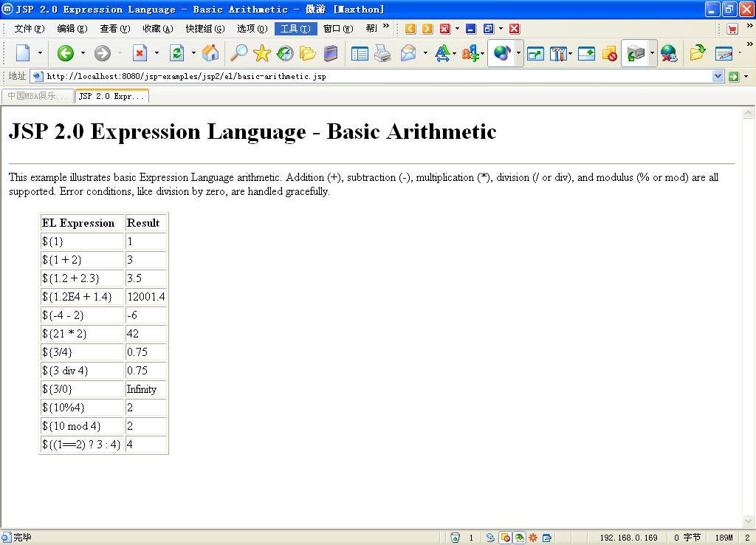
Task: Toggle the popup blocker status bar icon
Action: pos(505,538)
